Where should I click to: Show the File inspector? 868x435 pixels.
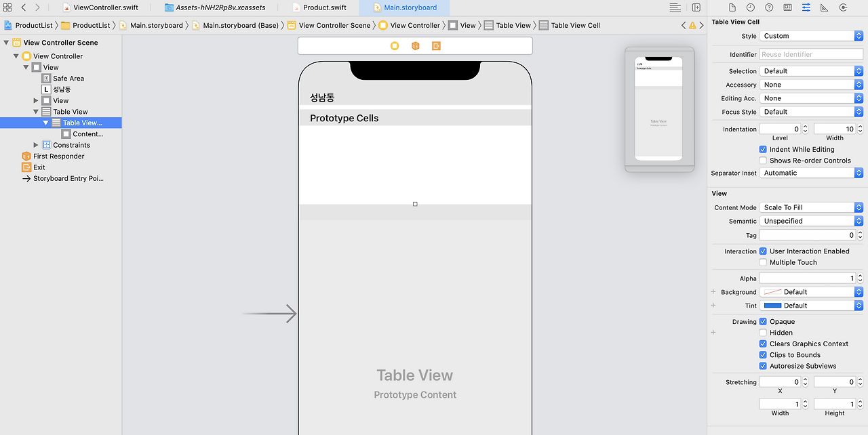click(x=732, y=7)
